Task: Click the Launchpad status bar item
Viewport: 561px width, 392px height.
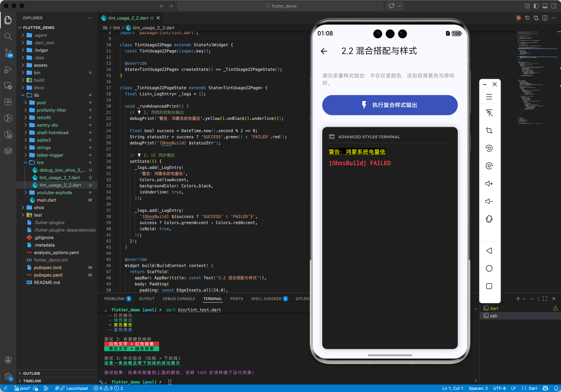Action: [x=77, y=388]
